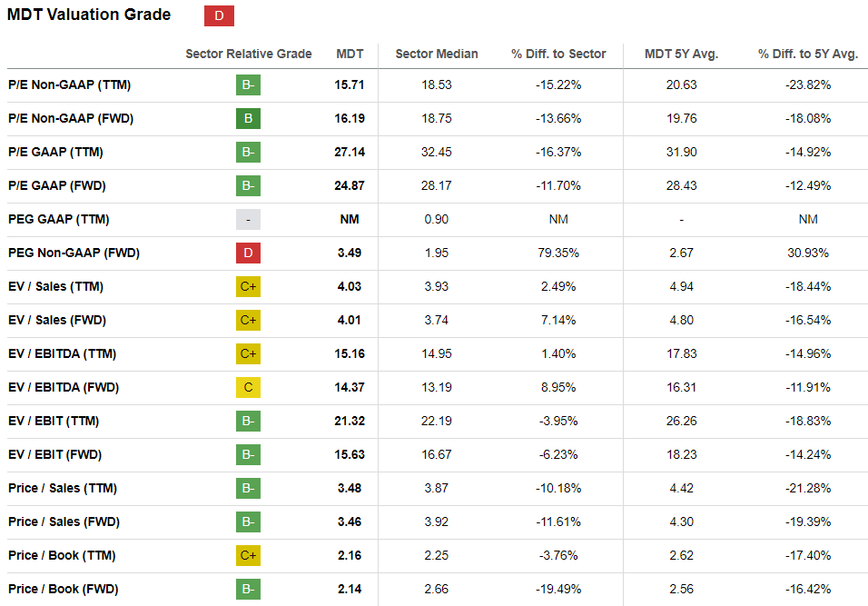
Task: Select the B- grade badge for Price / Book (FWD)
Action: click(248, 589)
